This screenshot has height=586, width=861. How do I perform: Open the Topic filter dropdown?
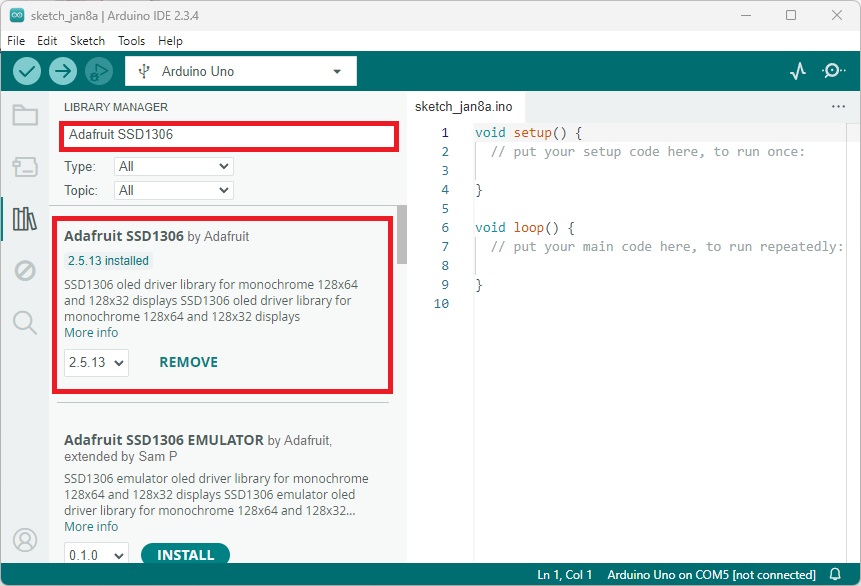point(173,190)
